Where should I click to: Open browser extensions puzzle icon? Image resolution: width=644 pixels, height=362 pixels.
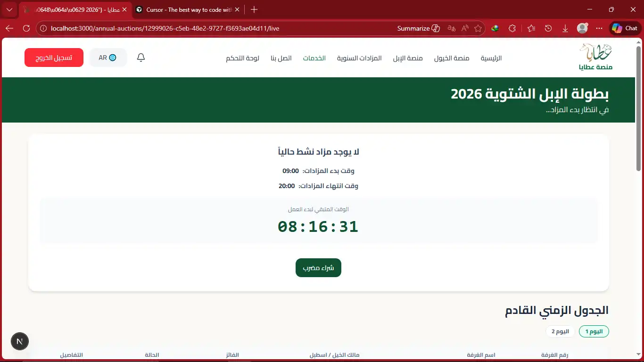pyautogui.click(x=512, y=28)
